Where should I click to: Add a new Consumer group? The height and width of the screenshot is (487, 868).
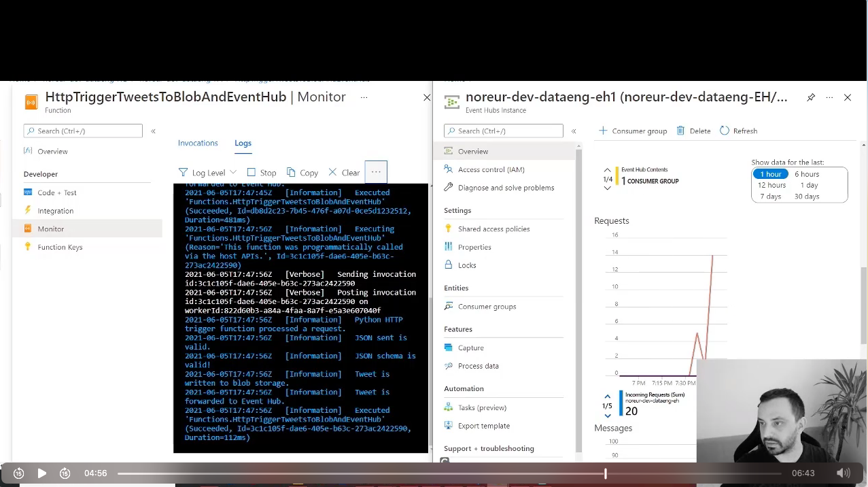633,131
